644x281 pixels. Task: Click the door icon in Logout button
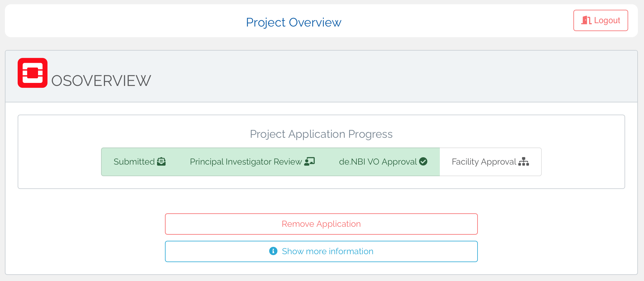586,20
